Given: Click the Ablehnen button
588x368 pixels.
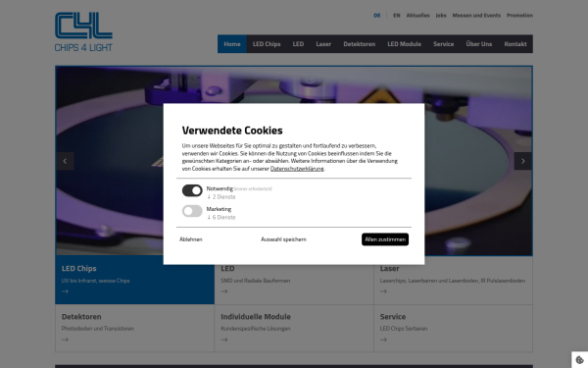Looking at the screenshot, I should [191, 239].
